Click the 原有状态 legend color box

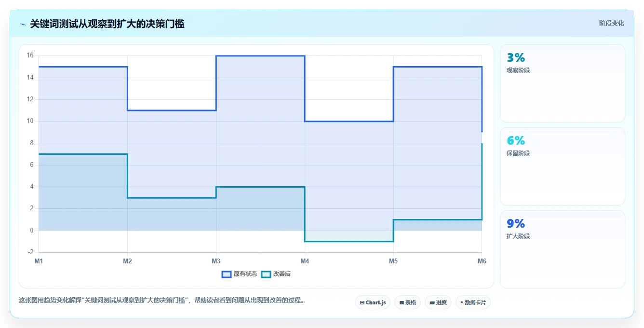(x=227, y=274)
